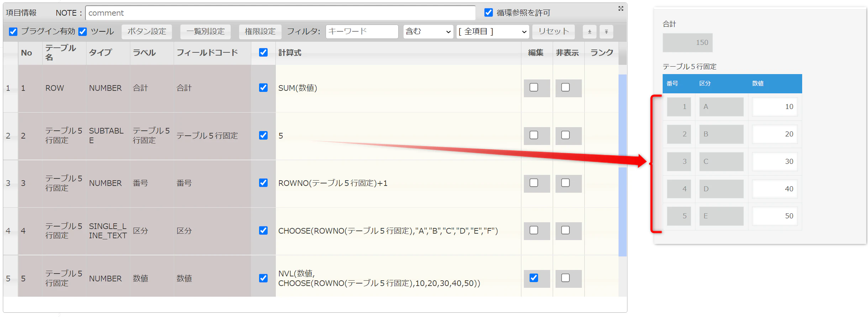Click the ROWNO(テーブル5行固定)+1 formula cell
Viewport: 868px width, 317px height.
coord(398,184)
